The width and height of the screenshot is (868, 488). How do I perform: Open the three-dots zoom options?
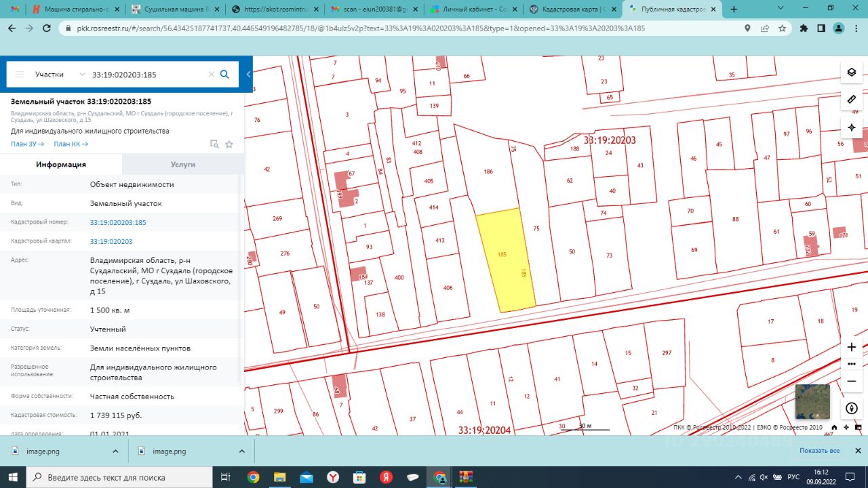[x=852, y=364]
